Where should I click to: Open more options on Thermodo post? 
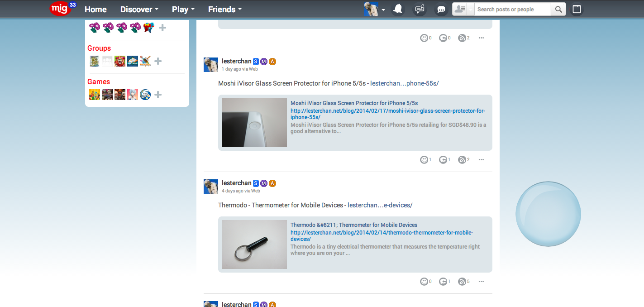click(481, 281)
